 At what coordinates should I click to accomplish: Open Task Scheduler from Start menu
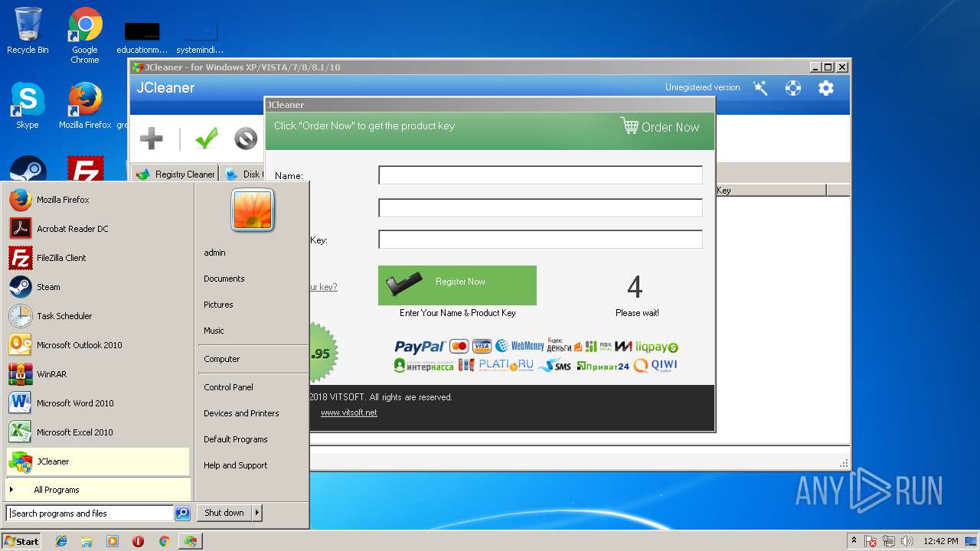pos(98,316)
